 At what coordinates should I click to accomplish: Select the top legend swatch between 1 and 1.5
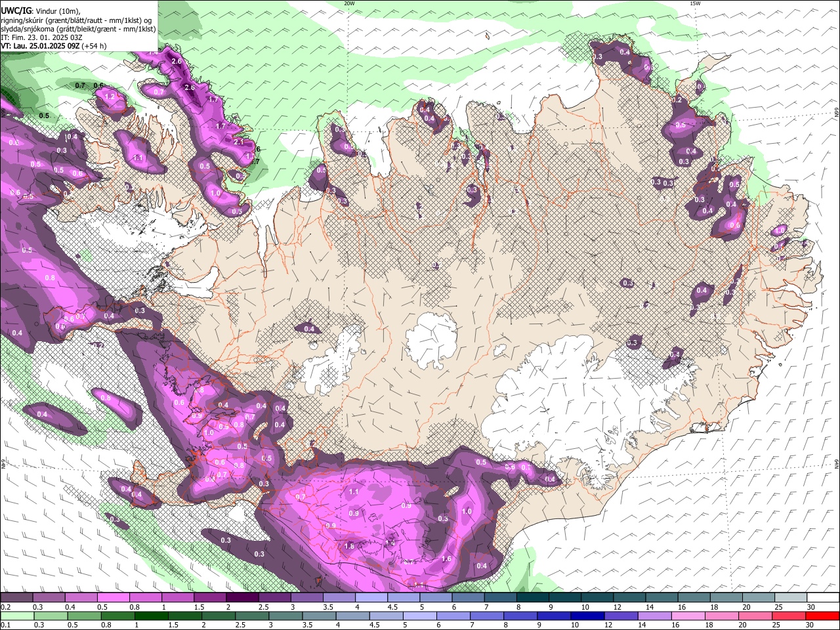[177, 598]
